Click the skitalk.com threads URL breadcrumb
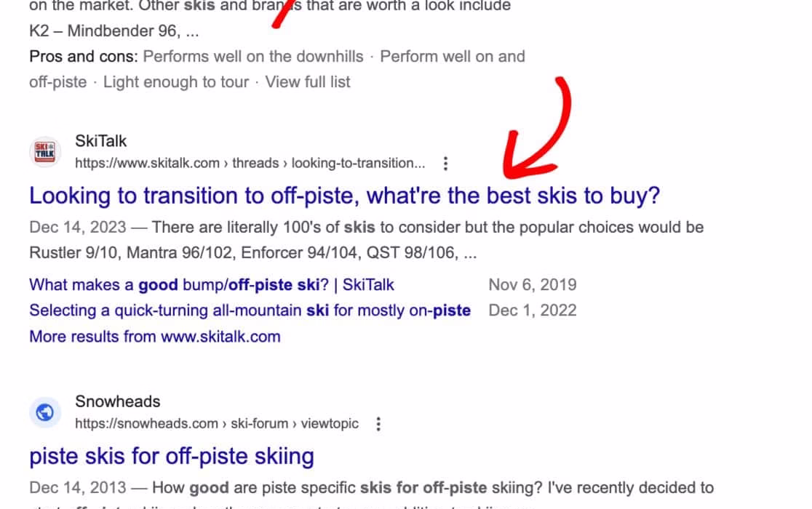The width and height of the screenshot is (812, 509). pos(250,163)
